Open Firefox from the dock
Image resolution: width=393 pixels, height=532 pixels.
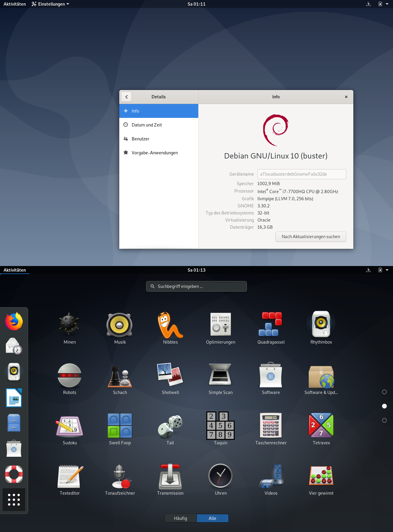coord(14,321)
